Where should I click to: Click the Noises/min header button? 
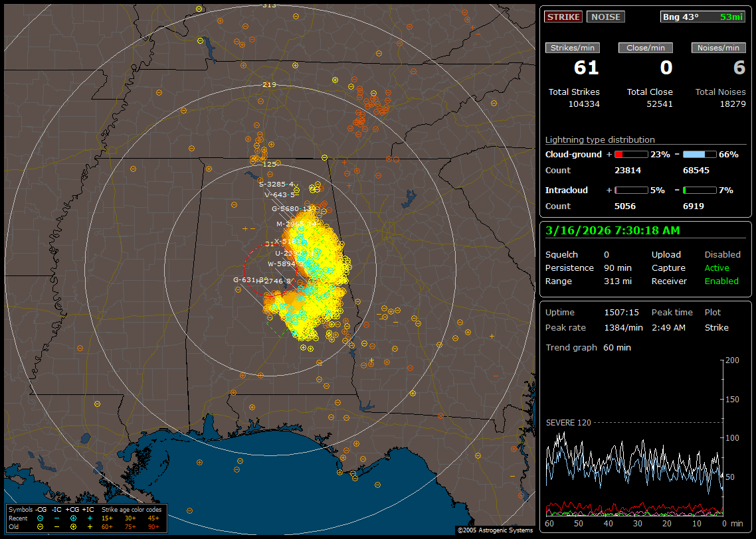pyautogui.click(x=718, y=48)
